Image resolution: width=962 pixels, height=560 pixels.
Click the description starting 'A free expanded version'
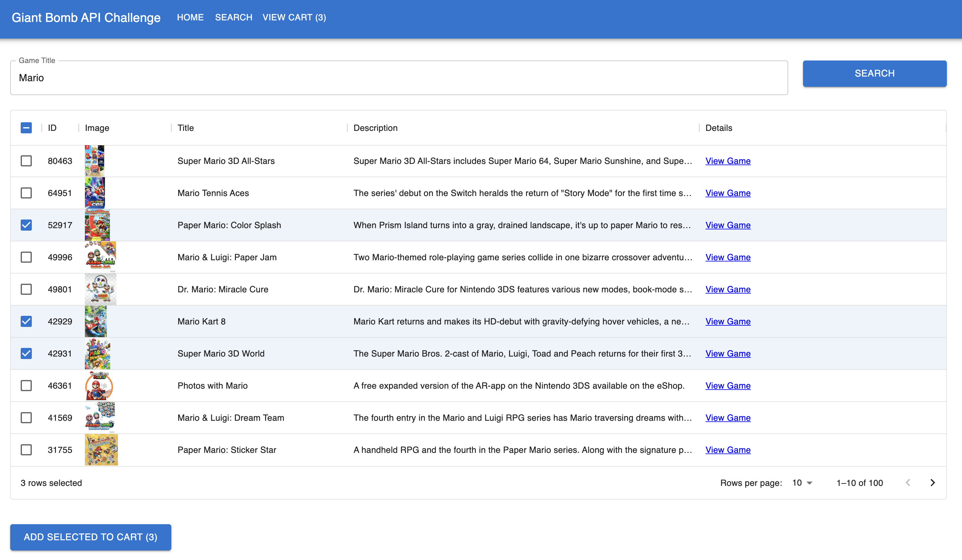pos(519,385)
